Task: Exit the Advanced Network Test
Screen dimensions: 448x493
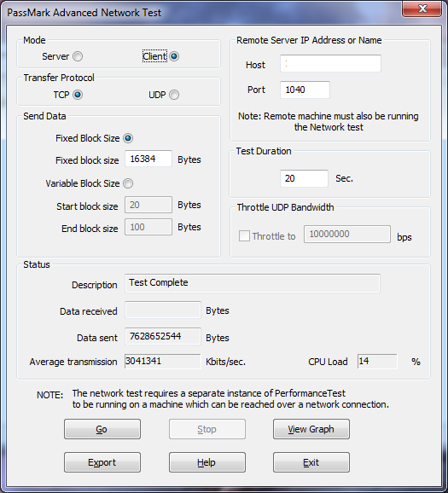Action: [311, 462]
